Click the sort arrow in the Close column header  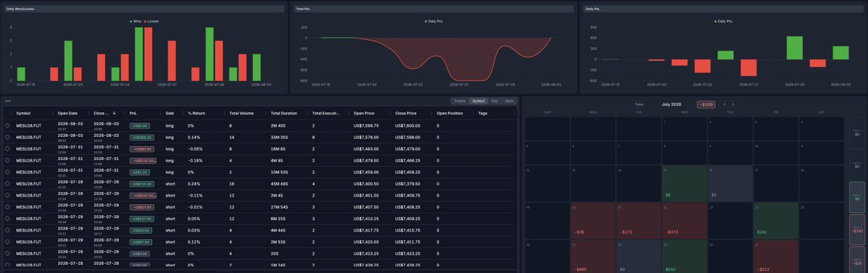(x=114, y=113)
